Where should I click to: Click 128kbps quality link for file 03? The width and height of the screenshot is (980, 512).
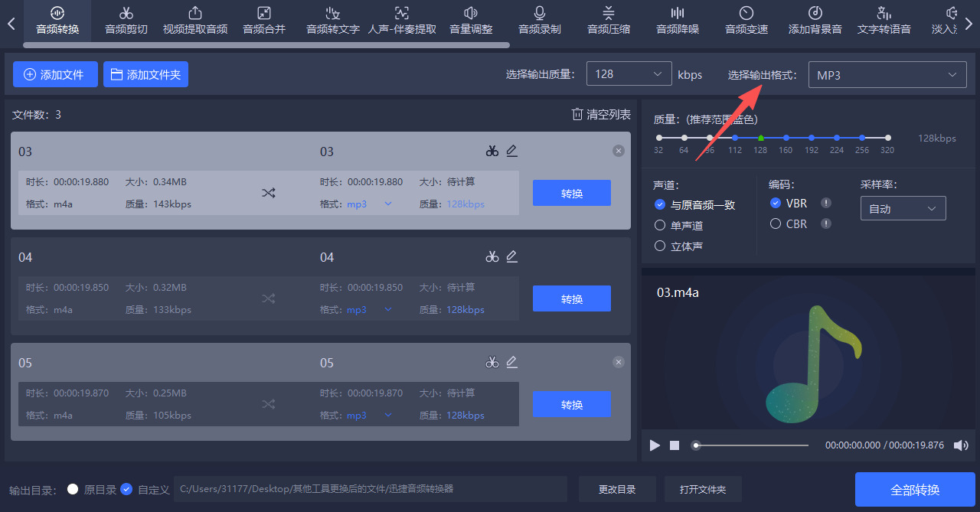(x=465, y=204)
